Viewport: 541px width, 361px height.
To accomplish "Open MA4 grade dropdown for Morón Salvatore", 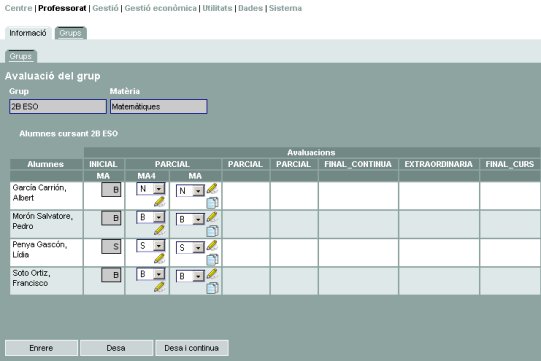I will (151, 217).
